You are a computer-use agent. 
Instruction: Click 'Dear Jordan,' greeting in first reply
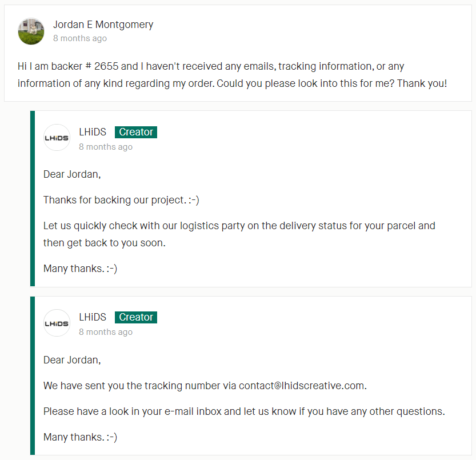pyautogui.click(x=72, y=174)
